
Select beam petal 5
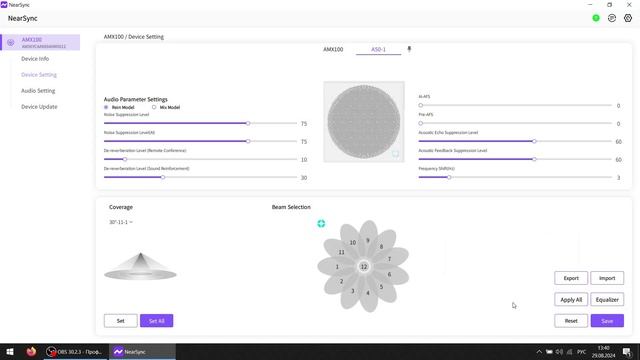[x=381, y=287]
